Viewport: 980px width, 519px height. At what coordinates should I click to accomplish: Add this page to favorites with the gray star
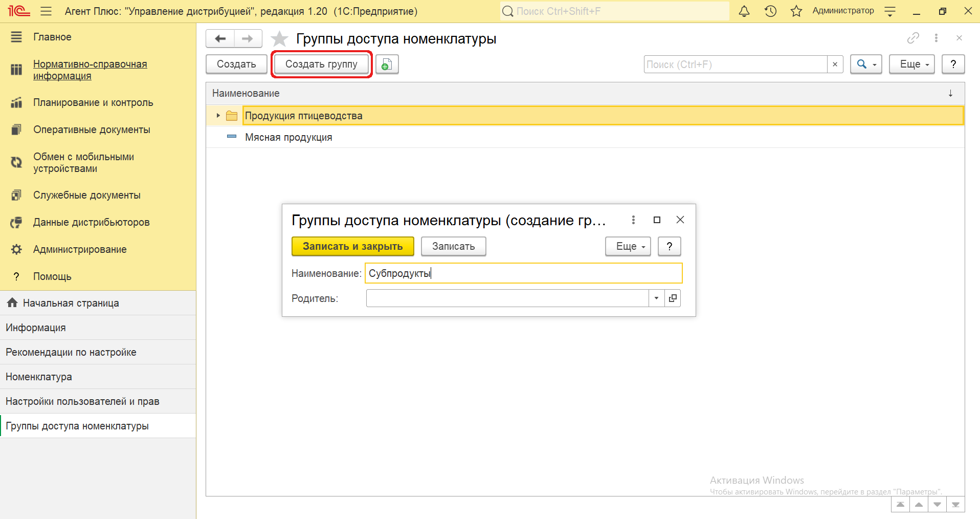(279, 39)
